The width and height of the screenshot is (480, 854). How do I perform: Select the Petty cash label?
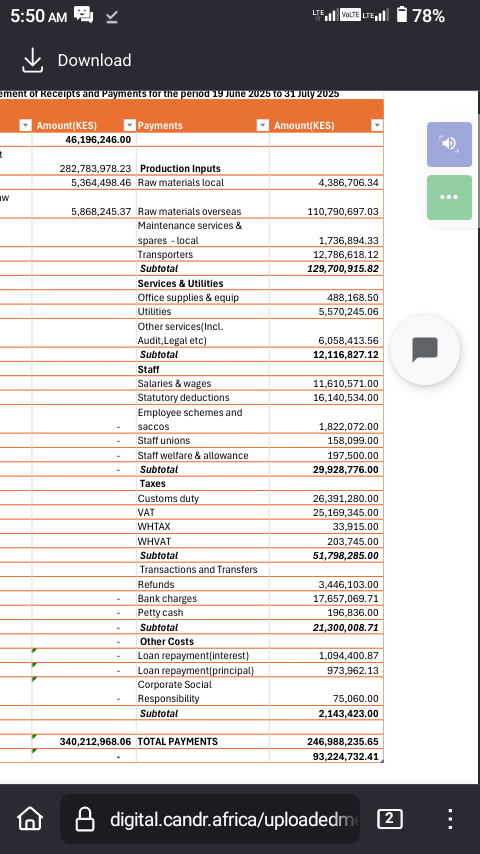[160, 613]
